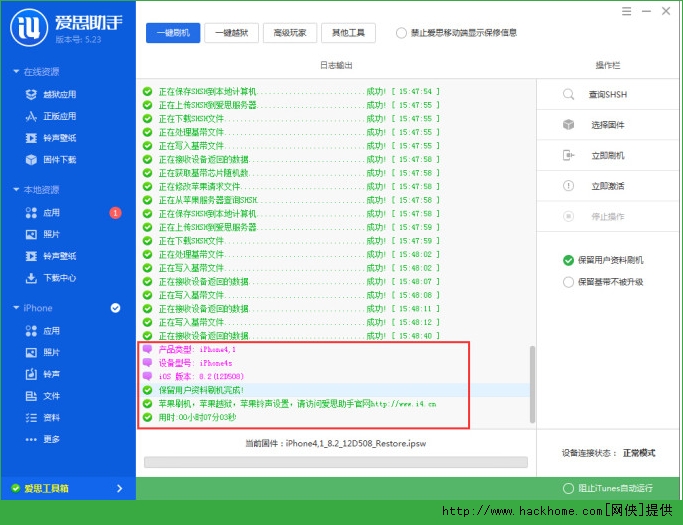Open iPhone 文件 section

pyautogui.click(x=50, y=396)
